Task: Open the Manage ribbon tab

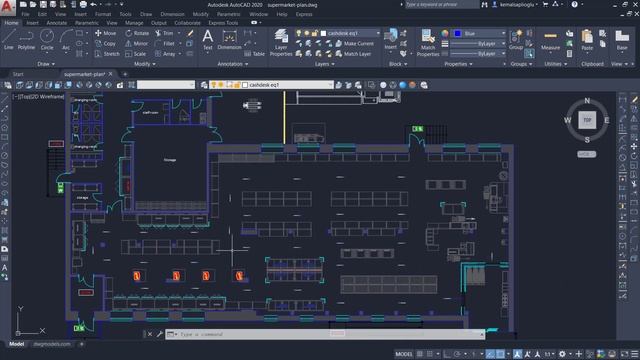Action: click(134, 23)
